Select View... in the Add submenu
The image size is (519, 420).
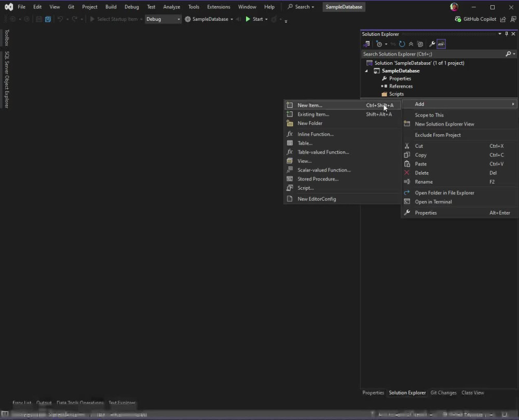[342, 161]
